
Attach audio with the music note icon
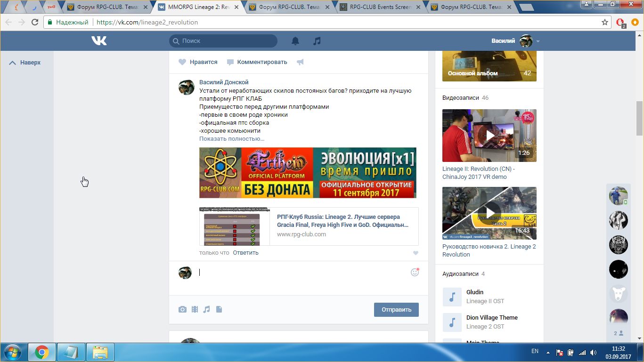[206, 309]
